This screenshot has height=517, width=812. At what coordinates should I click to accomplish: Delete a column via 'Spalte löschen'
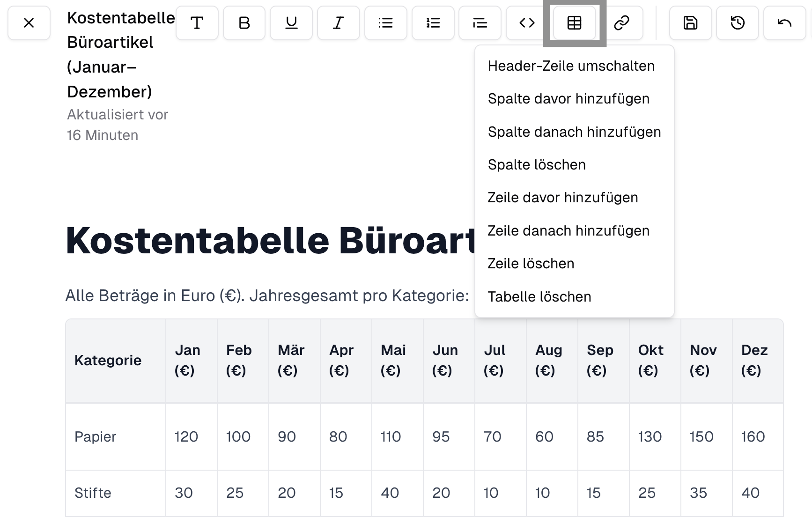(537, 164)
